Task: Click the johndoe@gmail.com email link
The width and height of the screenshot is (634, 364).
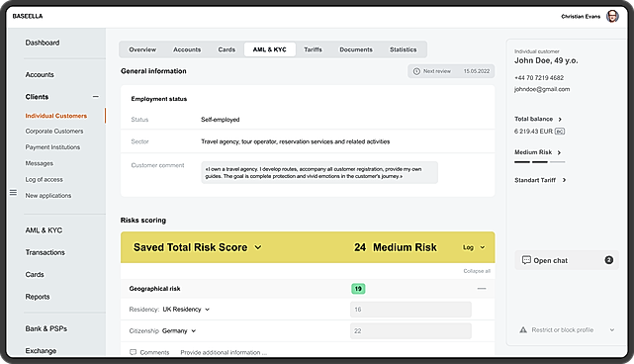Action: [x=542, y=89]
